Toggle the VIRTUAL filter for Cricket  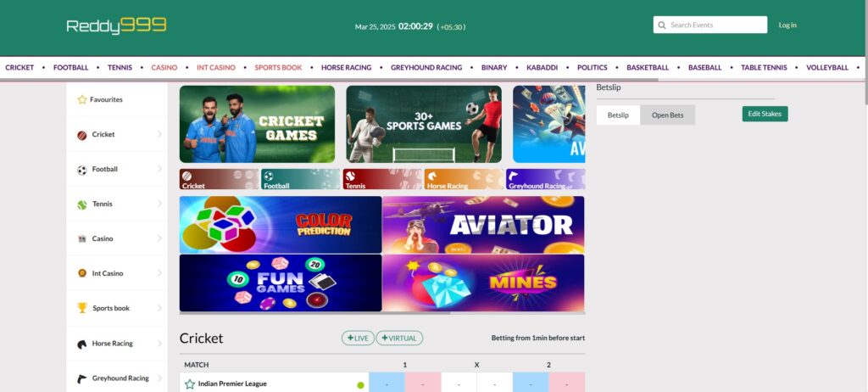click(399, 338)
